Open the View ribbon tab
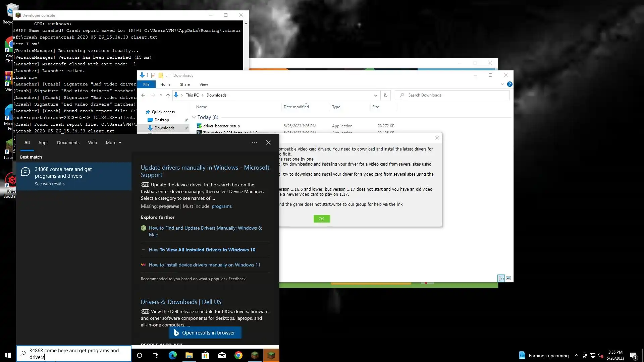This screenshot has width=644, height=362. [x=204, y=84]
